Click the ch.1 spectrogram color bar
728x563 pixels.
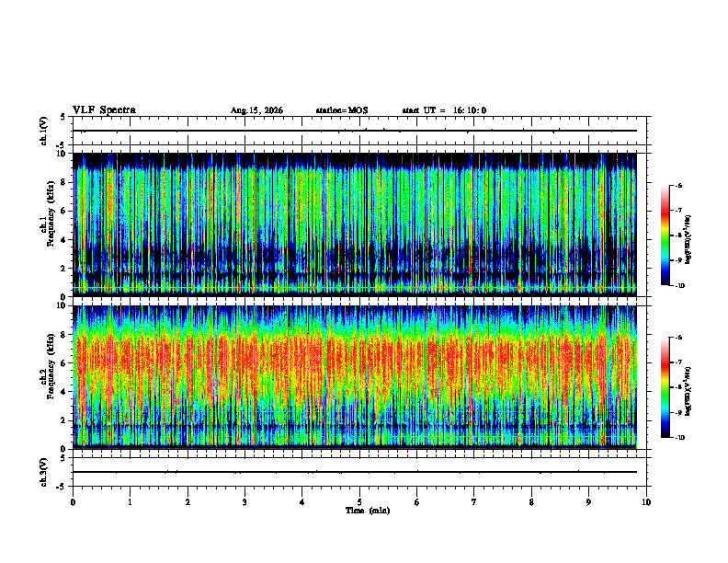[x=665, y=236]
